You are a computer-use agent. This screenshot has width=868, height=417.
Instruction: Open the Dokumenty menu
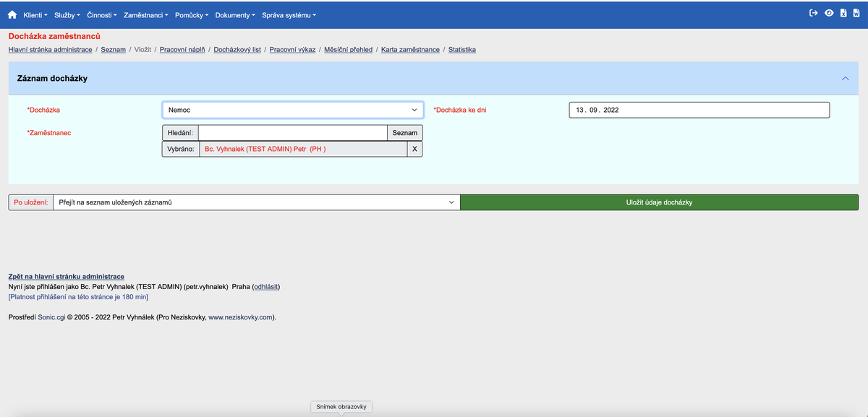click(234, 15)
